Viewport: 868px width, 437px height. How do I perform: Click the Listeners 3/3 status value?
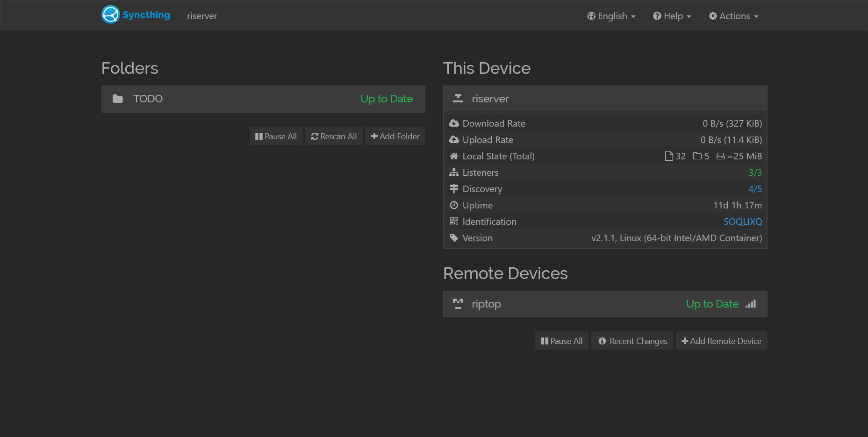tap(755, 172)
